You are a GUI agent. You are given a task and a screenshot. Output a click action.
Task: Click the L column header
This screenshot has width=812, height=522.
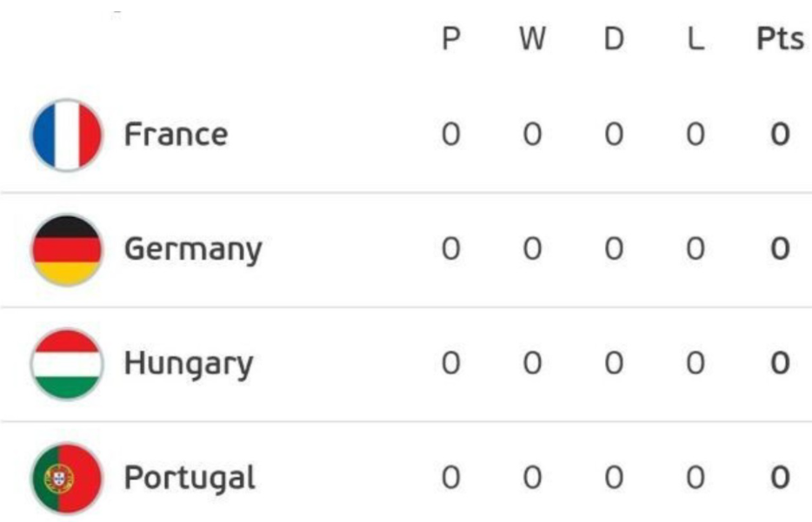point(695,41)
